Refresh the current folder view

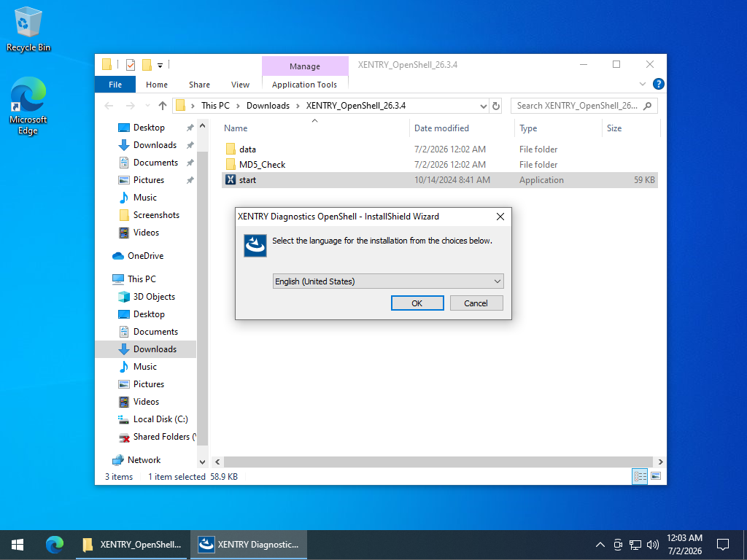click(x=496, y=106)
